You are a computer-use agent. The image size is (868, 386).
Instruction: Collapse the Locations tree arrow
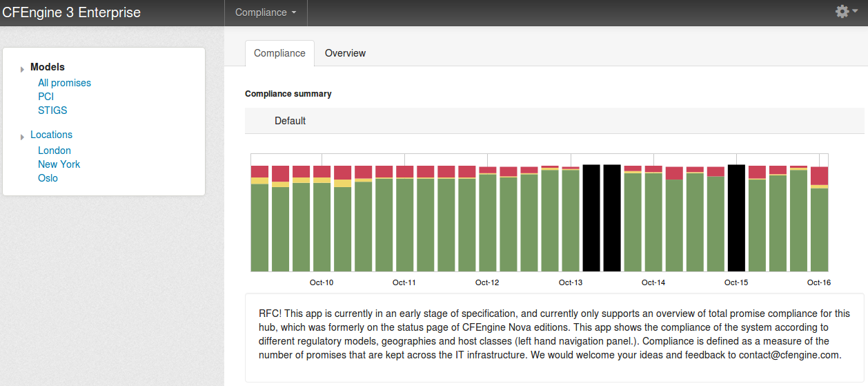pyautogui.click(x=23, y=137)
